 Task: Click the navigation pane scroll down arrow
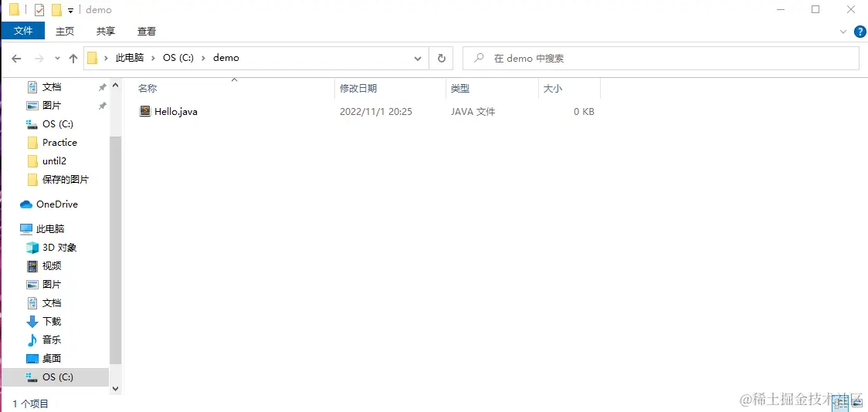pos(115,390)
